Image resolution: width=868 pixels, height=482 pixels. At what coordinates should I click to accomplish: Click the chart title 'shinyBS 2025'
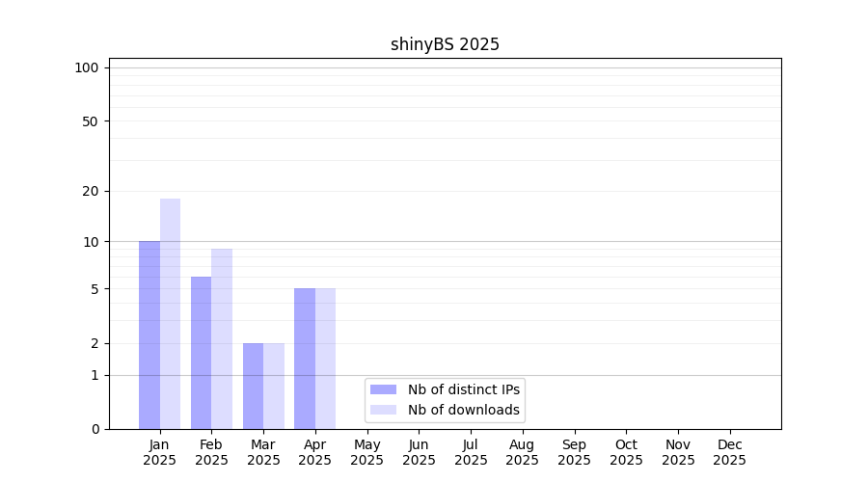coord(445,44)
